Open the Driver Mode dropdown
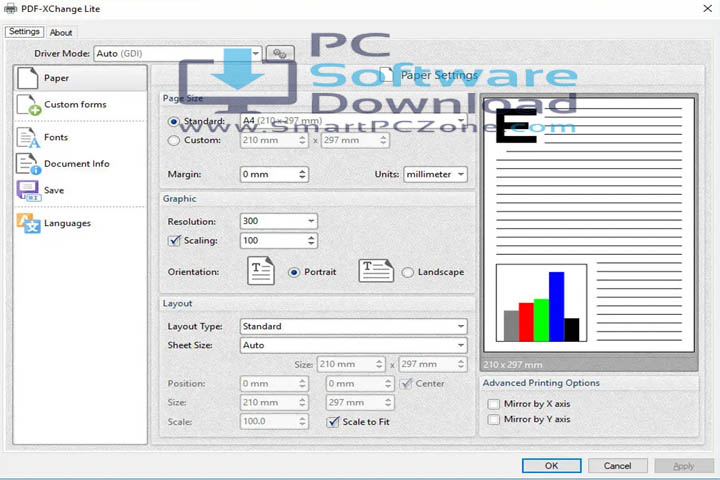Screen dimensions: 720x480 coord(178,54)
